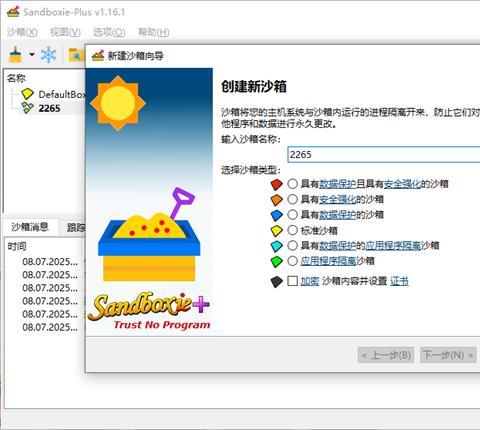This screenshot has width=480, height=430.
Task: Select the 2265 sandbox in the tree
Action: click(x=49, y=108)
